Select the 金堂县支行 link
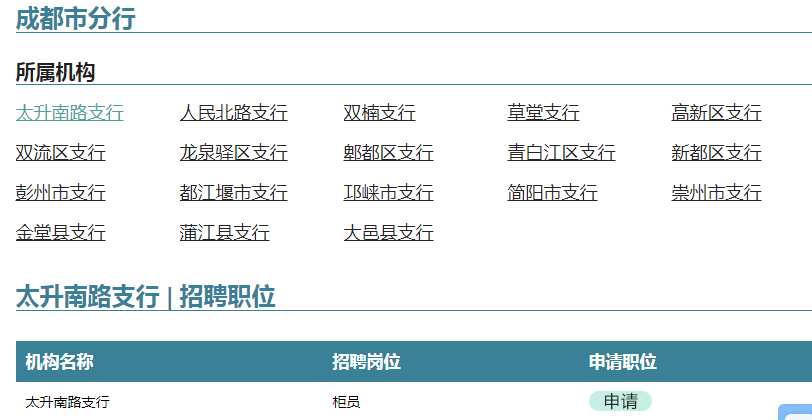Screen dimensions: 812x420 (x=60, y=233)
